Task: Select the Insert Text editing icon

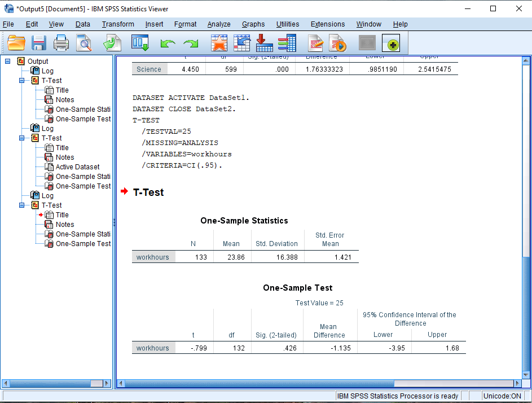Action: click(x=315, y=43)
